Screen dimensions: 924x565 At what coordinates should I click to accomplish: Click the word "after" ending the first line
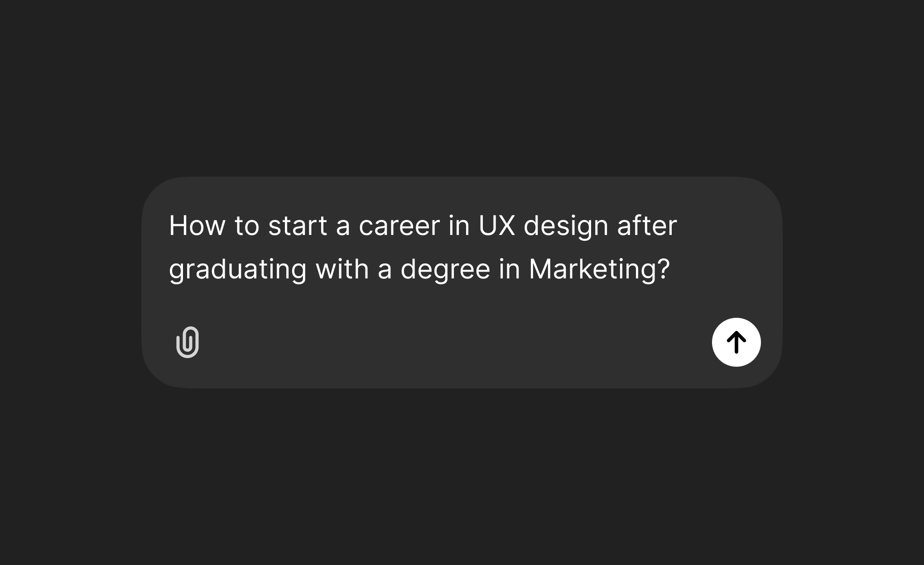[647, 225]
